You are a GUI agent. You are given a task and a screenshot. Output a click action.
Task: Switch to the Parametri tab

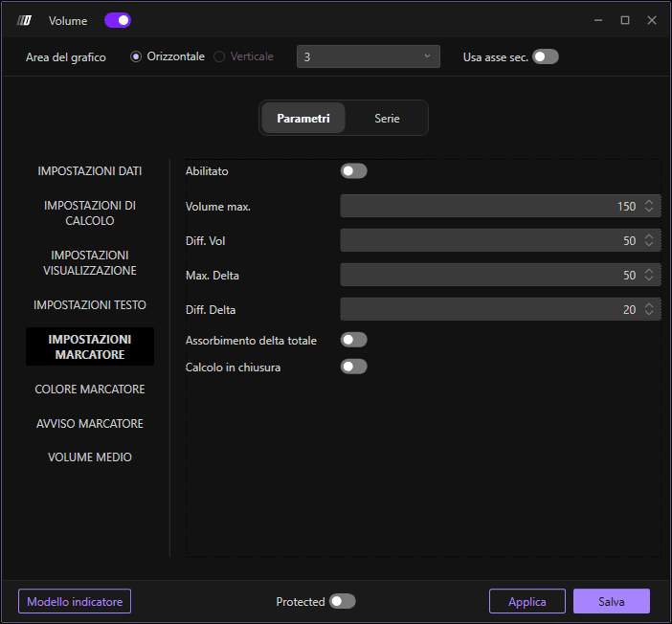click(x=303, y=118)
